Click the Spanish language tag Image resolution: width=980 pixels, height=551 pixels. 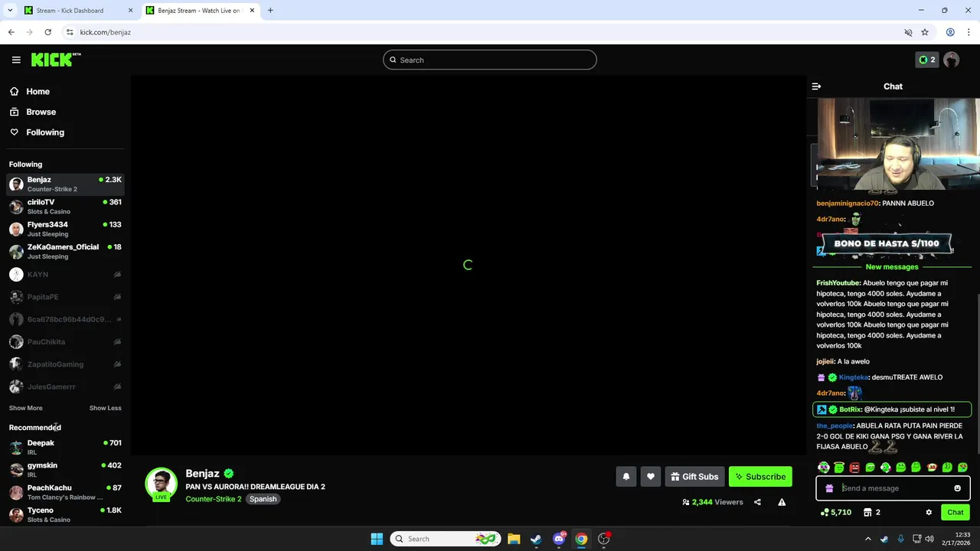point(263,499)
